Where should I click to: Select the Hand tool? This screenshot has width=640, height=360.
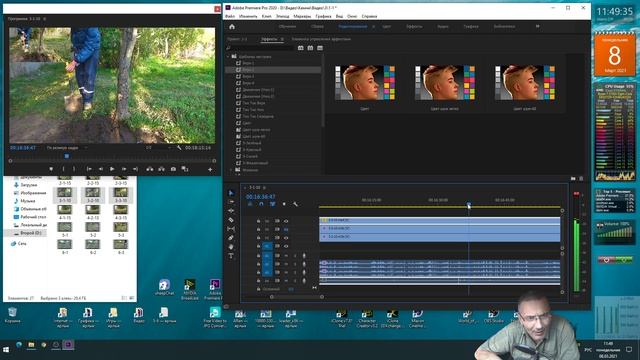231,247
